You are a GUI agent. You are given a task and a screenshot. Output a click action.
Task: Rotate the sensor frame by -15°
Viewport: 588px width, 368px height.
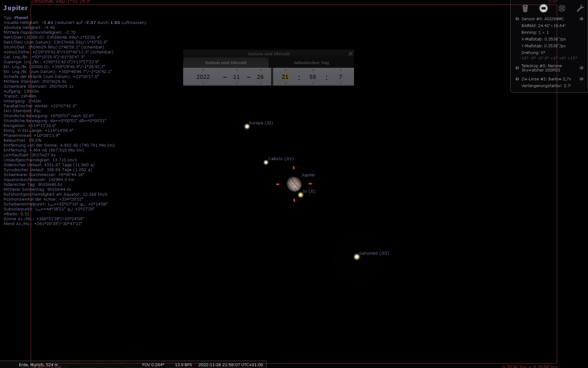(524, 58)
